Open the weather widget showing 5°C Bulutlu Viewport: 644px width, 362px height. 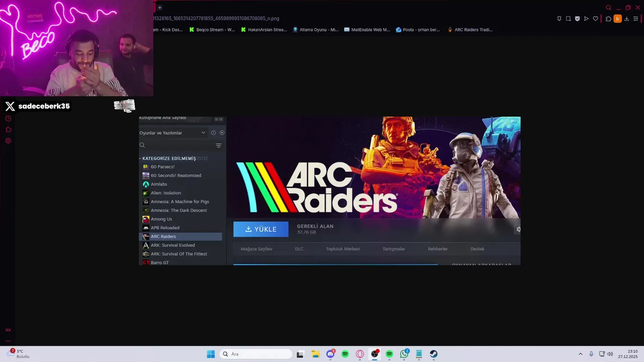click(x=19, y=354)
